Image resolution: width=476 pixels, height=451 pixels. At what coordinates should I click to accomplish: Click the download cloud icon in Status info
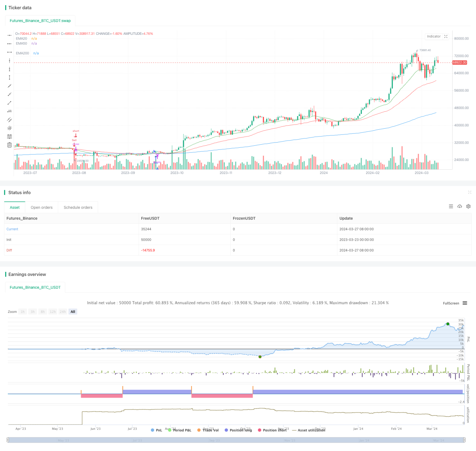pos(460,207)
